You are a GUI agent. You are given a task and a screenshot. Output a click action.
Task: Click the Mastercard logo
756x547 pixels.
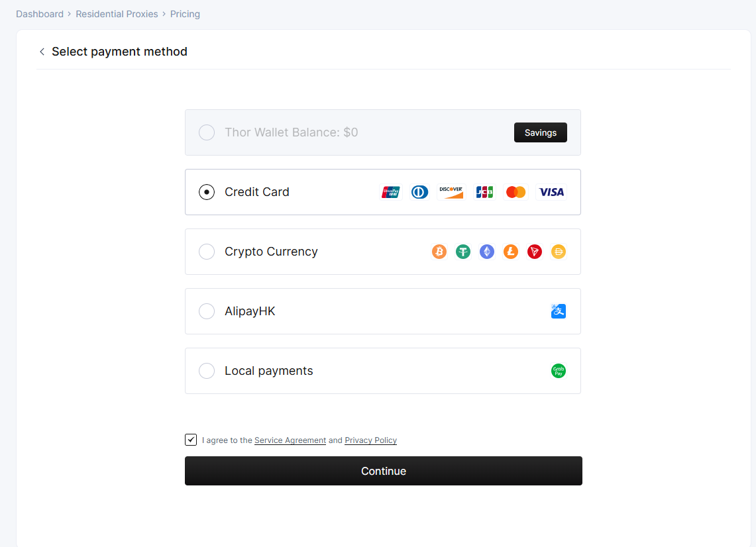coord(515,192)
